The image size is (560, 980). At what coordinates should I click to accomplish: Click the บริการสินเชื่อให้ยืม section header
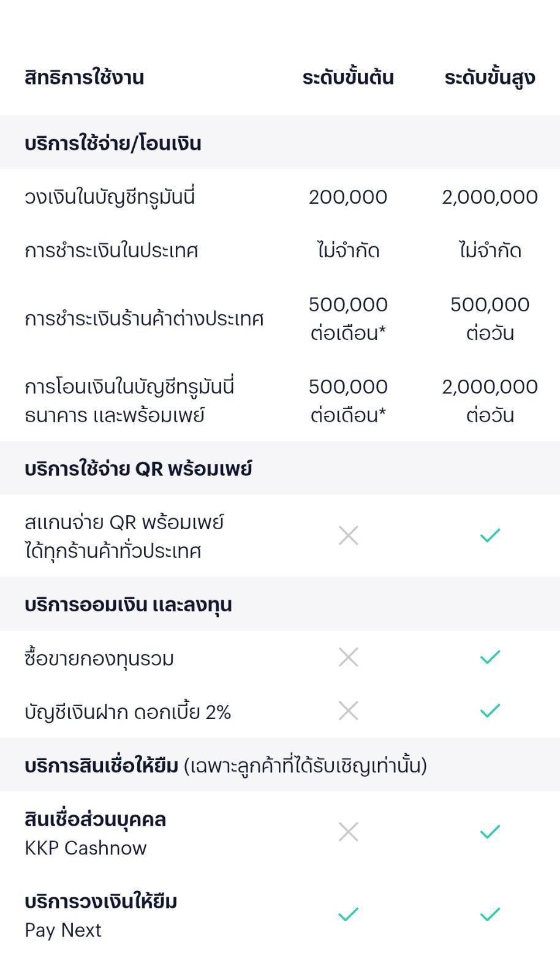coord(225,766)
